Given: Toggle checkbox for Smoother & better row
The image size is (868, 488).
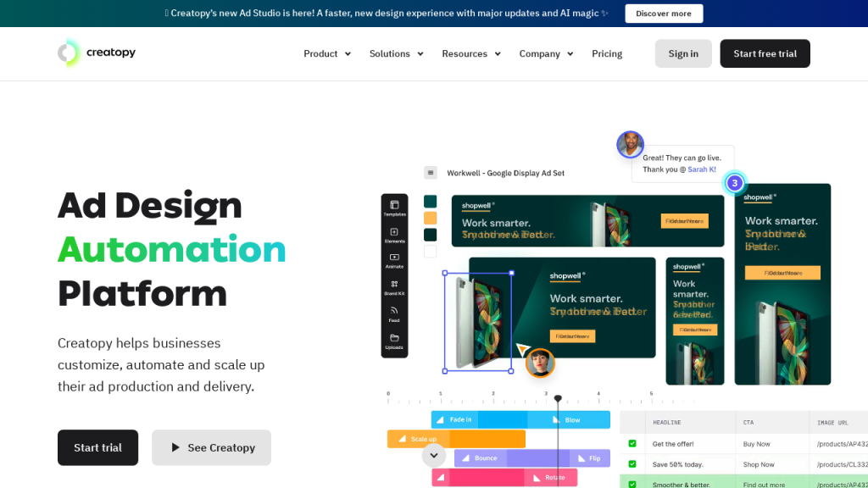Looking at the screenshot, I should pos(632,485).
